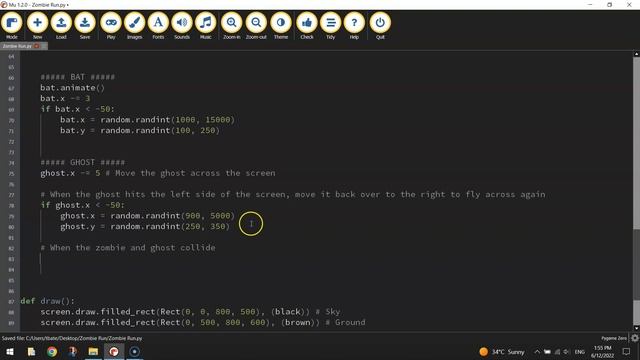The image size is (640, 360).
Task: Switch the ENG input language indicator
Action: [x=580, y=351]
